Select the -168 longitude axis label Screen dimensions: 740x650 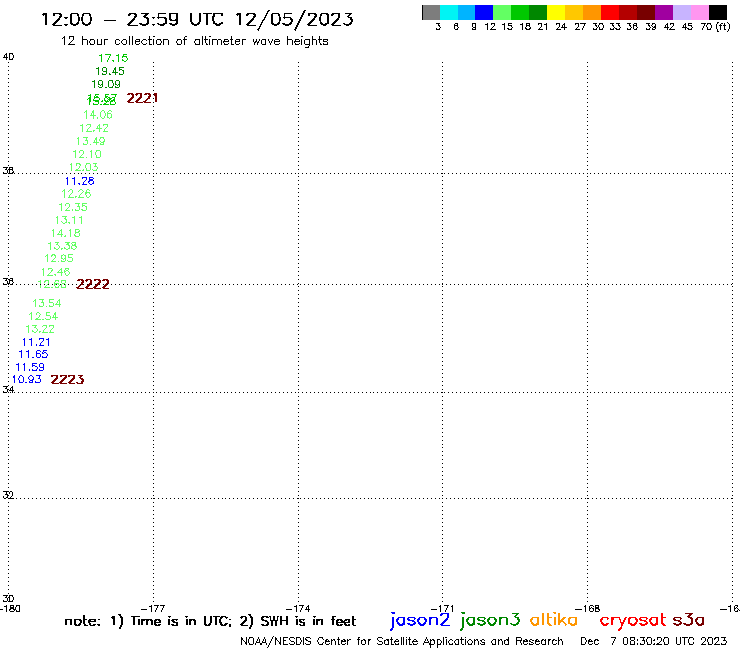point(588,608)
